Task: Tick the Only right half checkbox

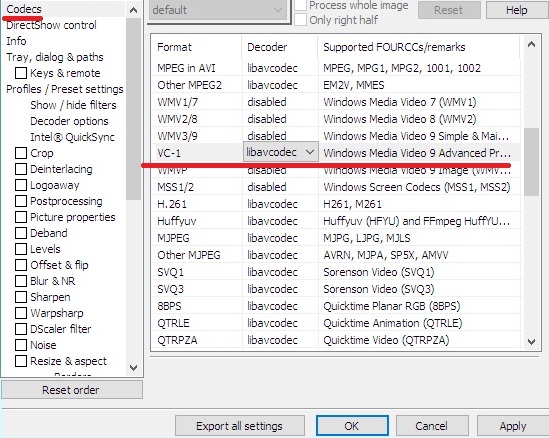Action: 300,20
